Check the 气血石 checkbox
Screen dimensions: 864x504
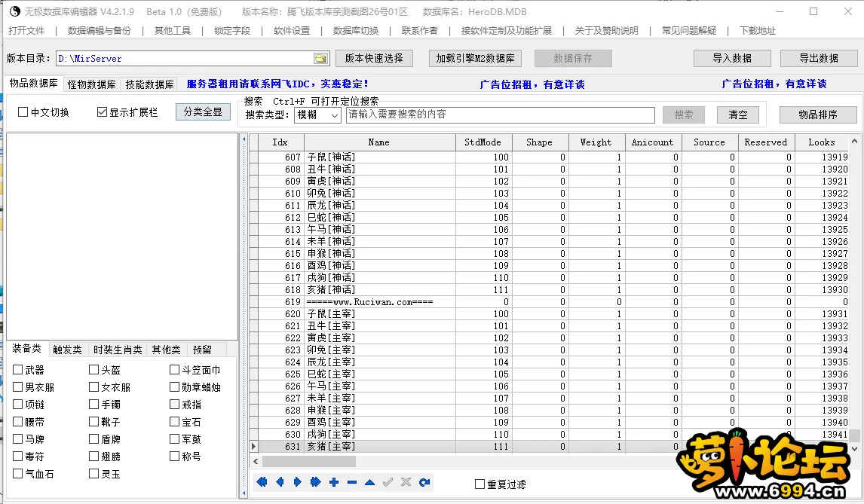tap(17, 473)
